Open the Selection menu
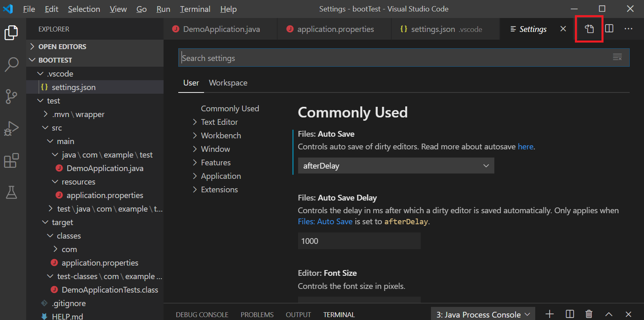This screenshot has width=644, height=320. tap(84, 9)
